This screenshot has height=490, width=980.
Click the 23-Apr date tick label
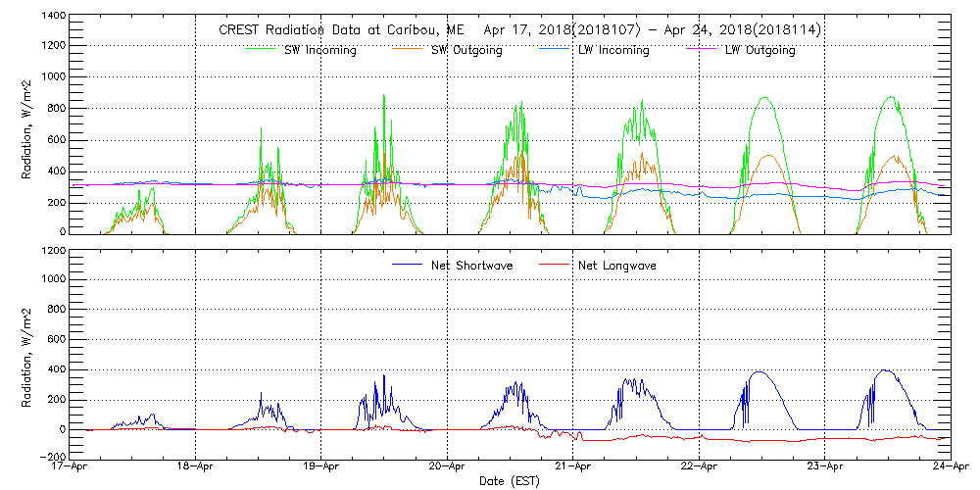coord(825,468)
